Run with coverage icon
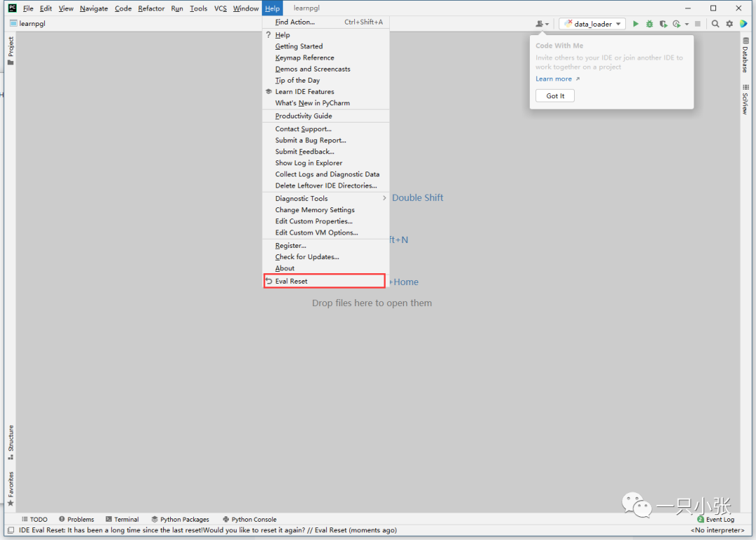This screenshot has width=756, height=540. tap(664, 24)
